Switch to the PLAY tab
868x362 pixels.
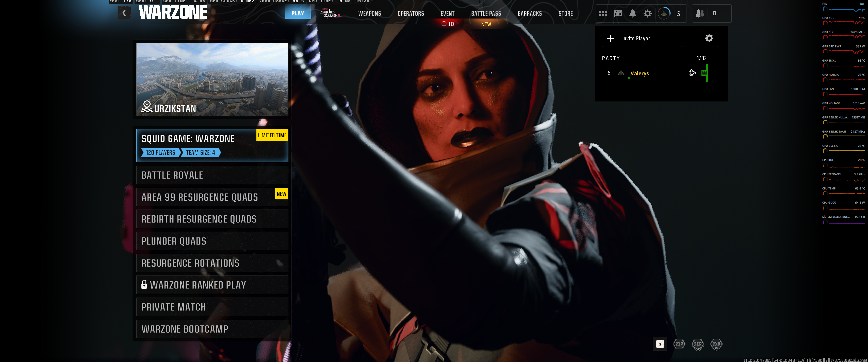click(298, 13)
